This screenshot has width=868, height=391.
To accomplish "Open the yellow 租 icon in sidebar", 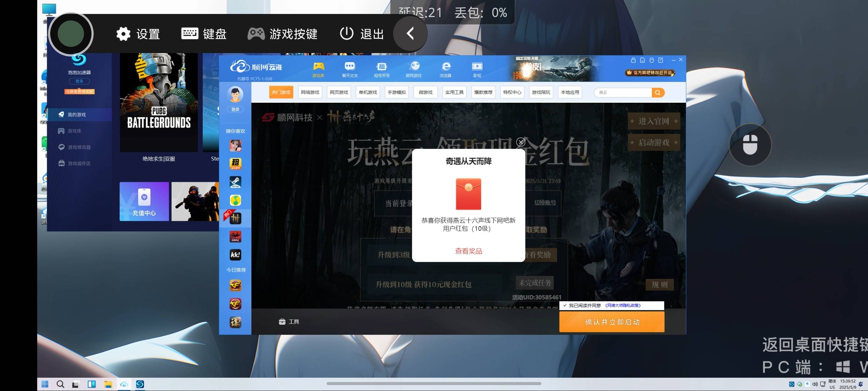I will point(235,164).
